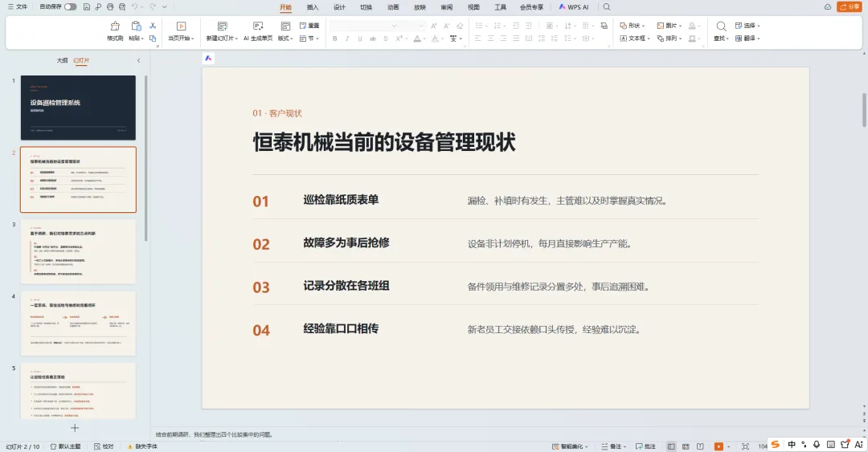
Task: Switch to the 视图 view tab
Action: point(473,7)
